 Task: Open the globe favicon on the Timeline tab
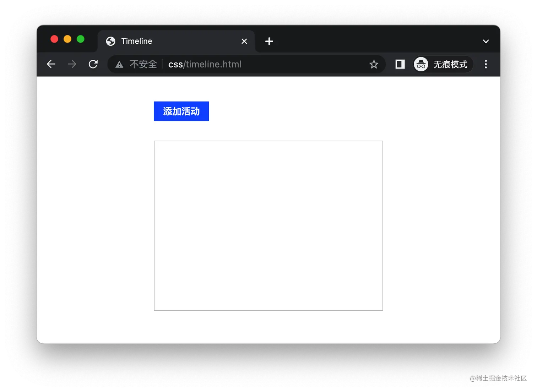click(110, 41)
